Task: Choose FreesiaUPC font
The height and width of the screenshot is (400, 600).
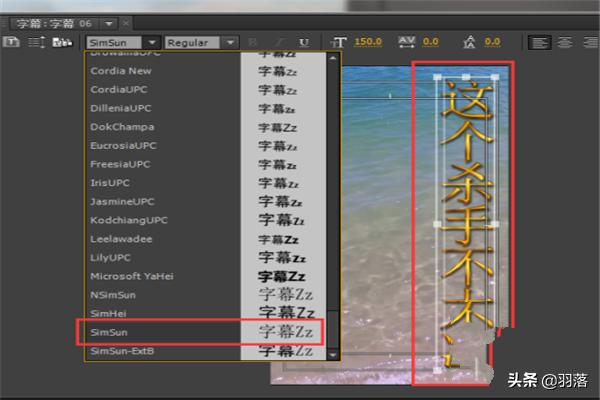Action: (207, 164)
